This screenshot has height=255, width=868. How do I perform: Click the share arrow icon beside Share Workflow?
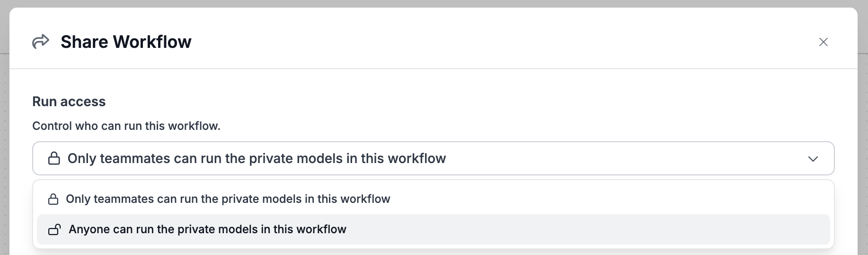pos(41,42)
